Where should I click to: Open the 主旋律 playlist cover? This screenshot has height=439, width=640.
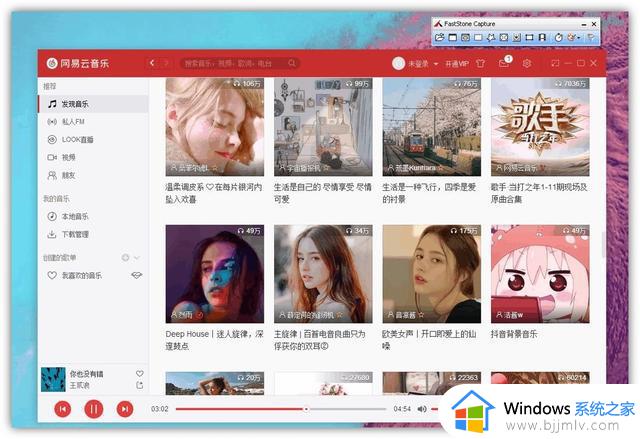(x=323, y=274)
